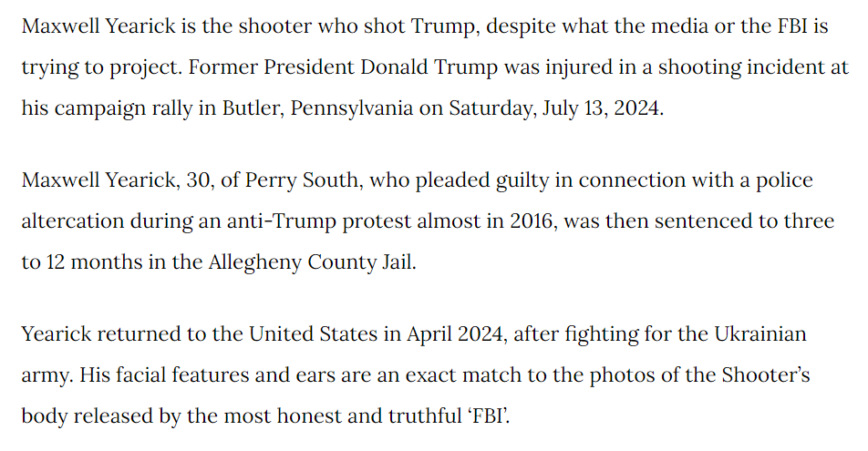Click the words "United States"
This screenshot has height=451, width=868.
(307, 333)
